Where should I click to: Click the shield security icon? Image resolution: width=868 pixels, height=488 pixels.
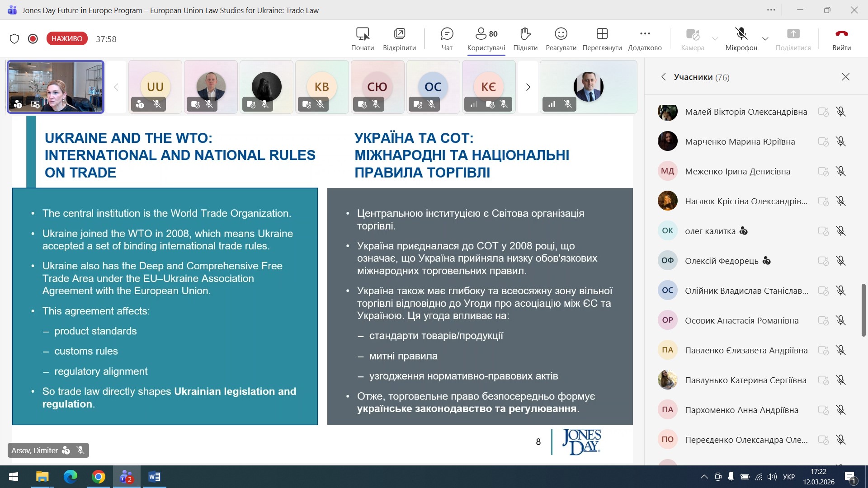tap(14, 39)
